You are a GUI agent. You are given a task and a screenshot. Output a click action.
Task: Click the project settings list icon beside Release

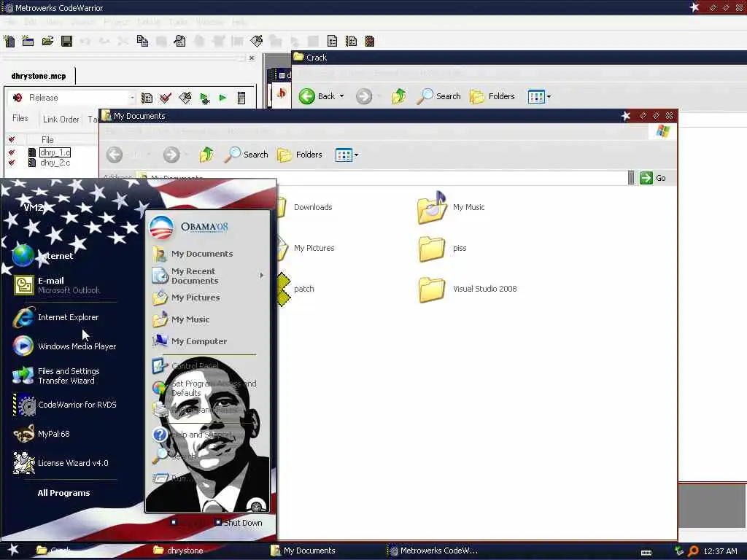(147, 98)
